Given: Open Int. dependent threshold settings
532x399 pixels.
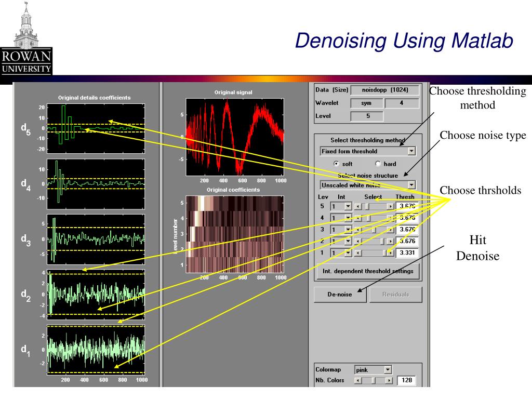Looking at the screenshot, I should pyautogui.click(x=368, y=271).
